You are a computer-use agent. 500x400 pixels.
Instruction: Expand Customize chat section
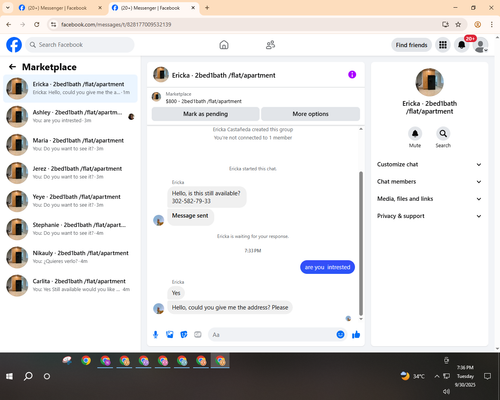click(429, 164)
